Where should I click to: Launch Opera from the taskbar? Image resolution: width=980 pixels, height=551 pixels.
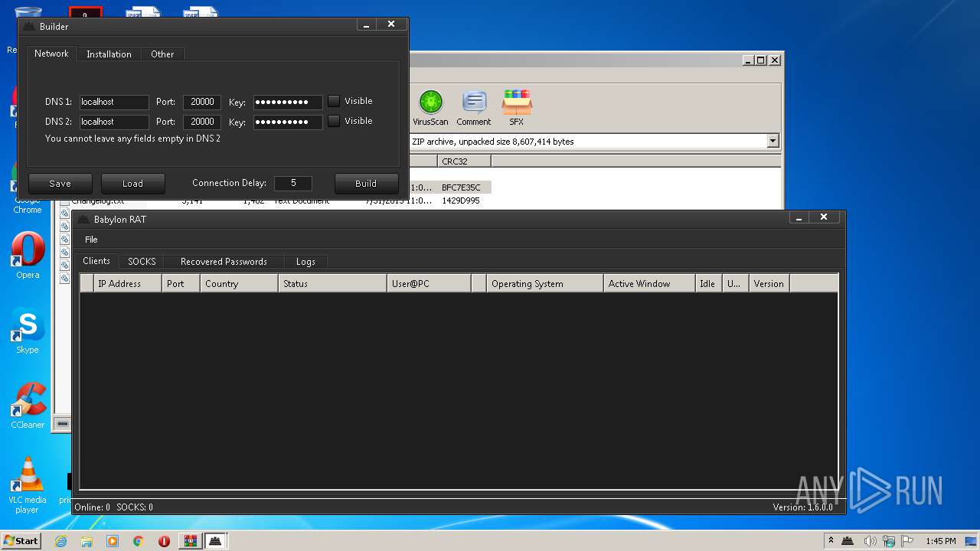(x=164, y=541)
